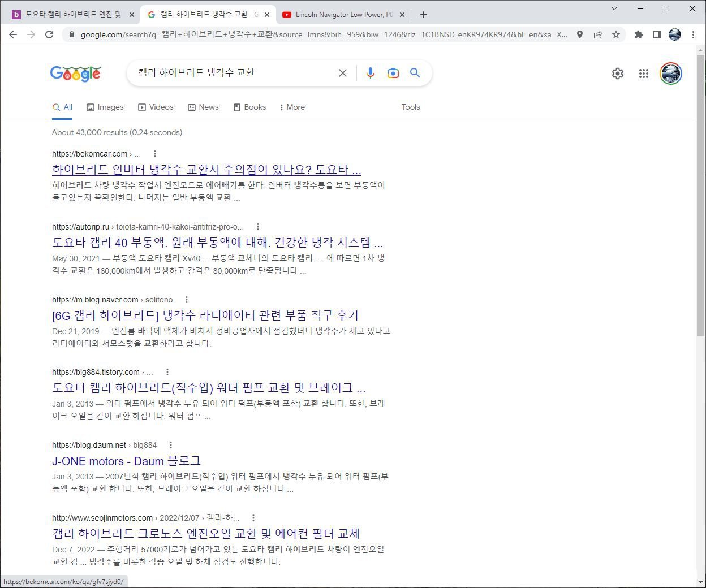The height and width of the screenshot is (588, 706).
Task: Click the https://bekomcar.com URL text
Action: (89, 154)
